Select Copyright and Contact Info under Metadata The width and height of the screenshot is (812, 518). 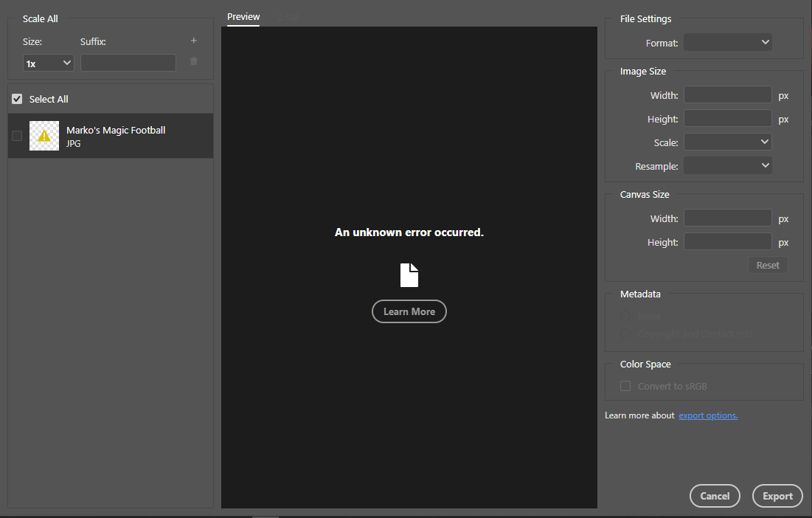[625, 333]
